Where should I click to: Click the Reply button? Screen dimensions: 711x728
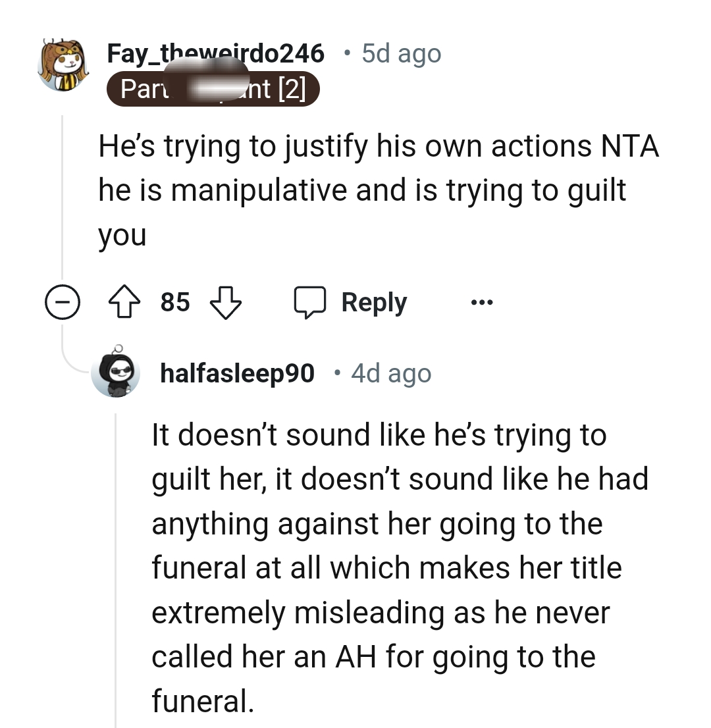[x=373, y=301]
